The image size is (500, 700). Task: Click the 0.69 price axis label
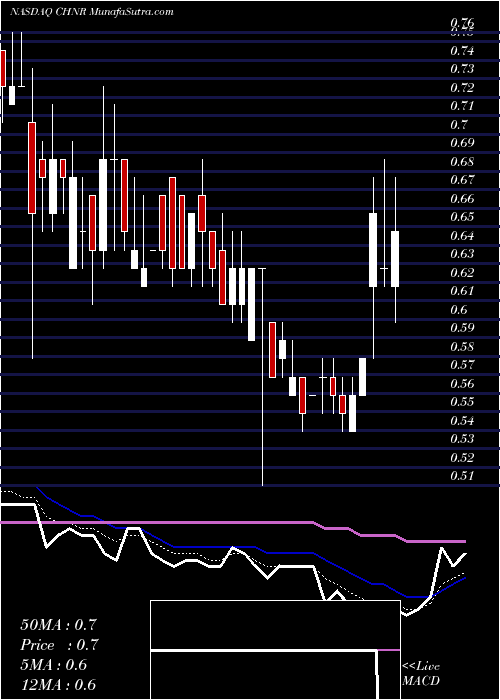coord(462,143)
